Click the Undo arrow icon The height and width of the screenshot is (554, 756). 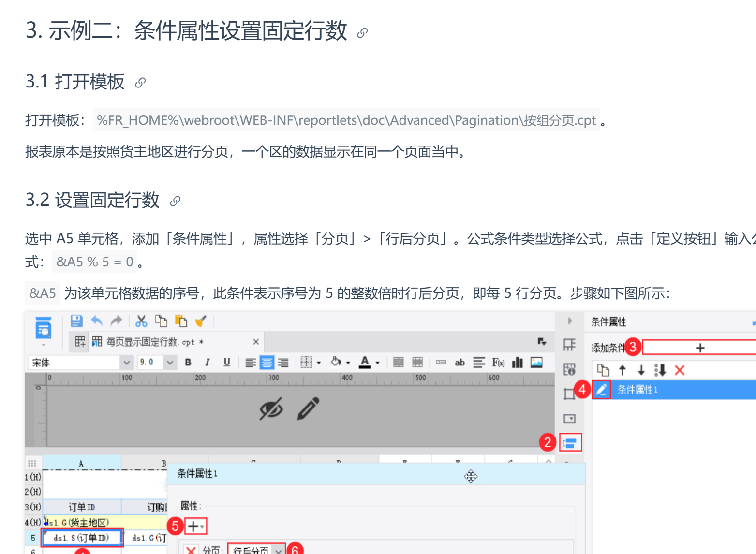click(97, 321)
